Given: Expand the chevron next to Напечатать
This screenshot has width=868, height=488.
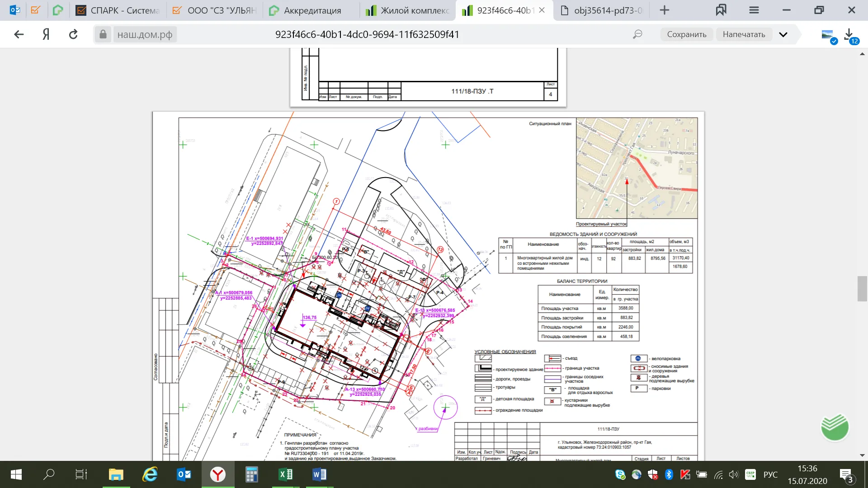Looking at the screenshot, I should pos(783,34).
